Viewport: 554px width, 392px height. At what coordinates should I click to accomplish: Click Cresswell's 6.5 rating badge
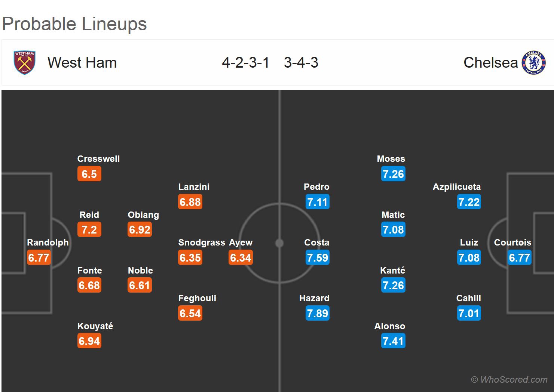pyautogui.click(x=89, y=174)
